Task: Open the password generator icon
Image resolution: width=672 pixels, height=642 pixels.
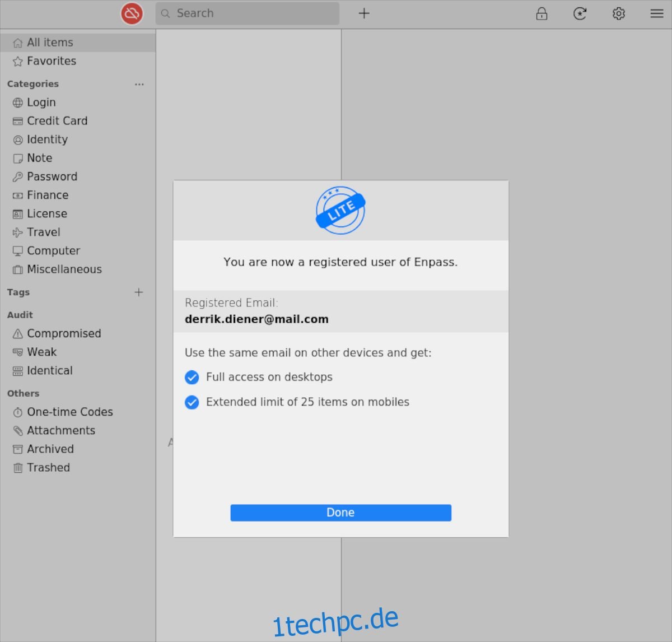Action: click(580, 13)
